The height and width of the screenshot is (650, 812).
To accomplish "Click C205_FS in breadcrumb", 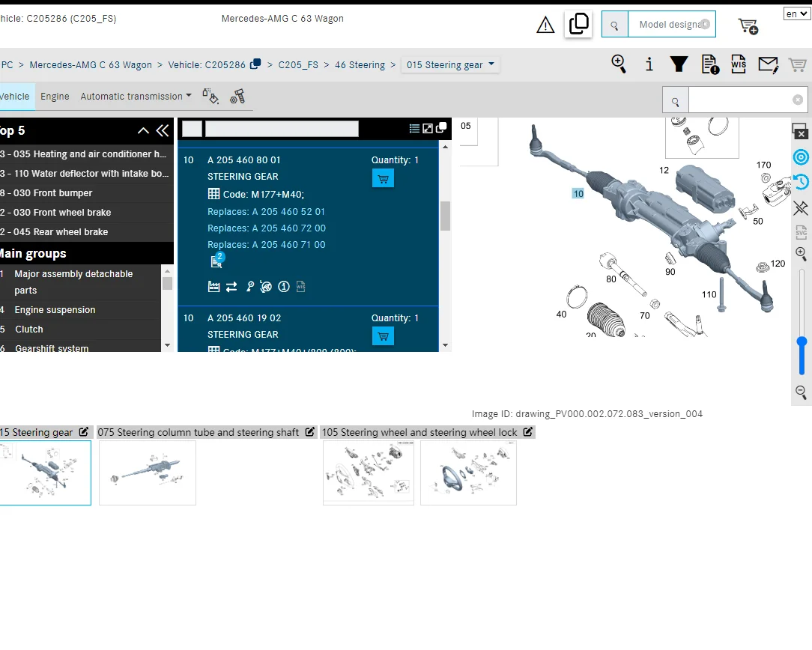I will (x=298, y=64).
